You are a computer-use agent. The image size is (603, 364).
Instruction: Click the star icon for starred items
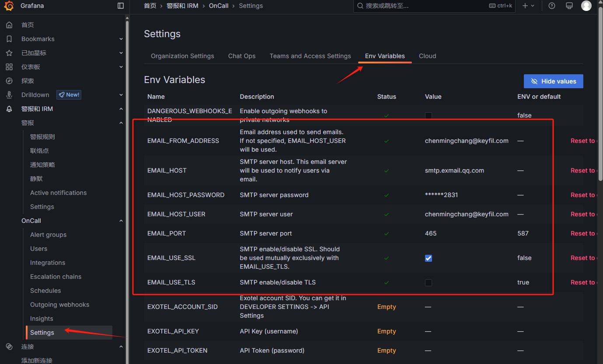(9, 53)
